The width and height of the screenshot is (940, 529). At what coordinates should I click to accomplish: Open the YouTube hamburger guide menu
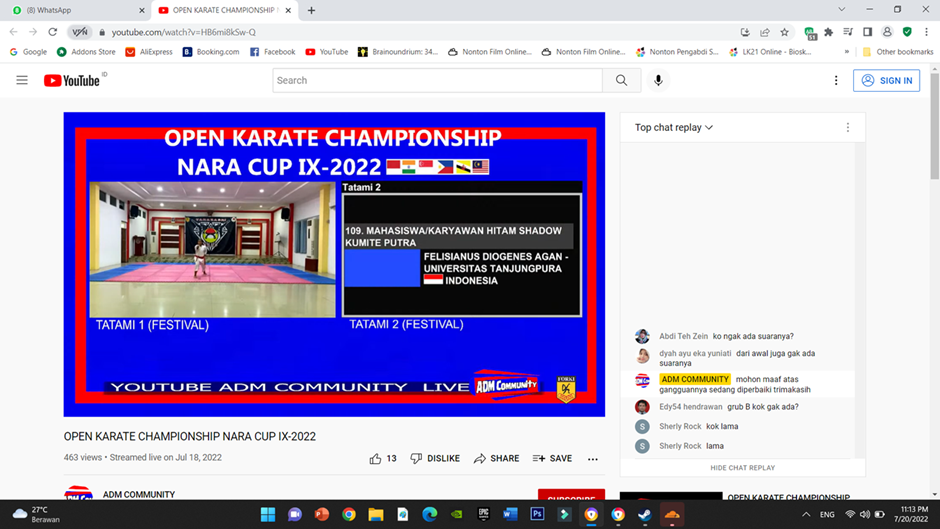click(x=22, y=80)
